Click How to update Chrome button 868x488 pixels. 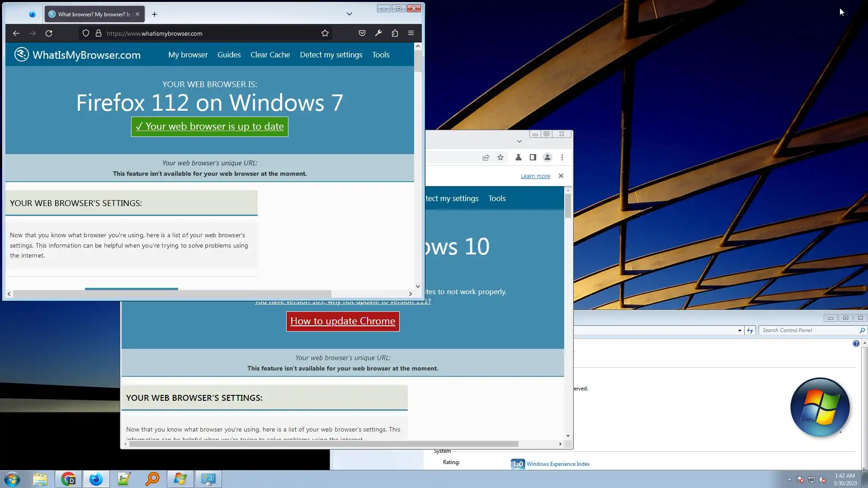click(x=342, y=321)
